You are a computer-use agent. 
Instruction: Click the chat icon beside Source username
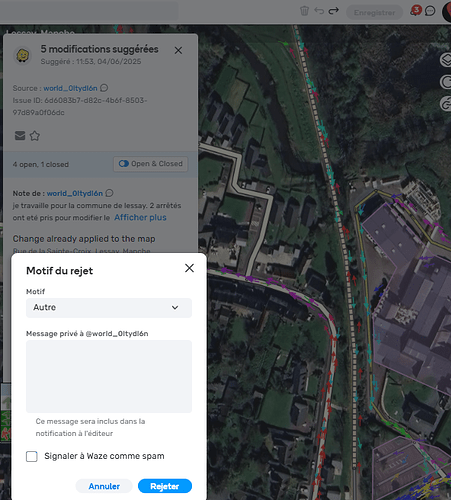tap(104, 88)
